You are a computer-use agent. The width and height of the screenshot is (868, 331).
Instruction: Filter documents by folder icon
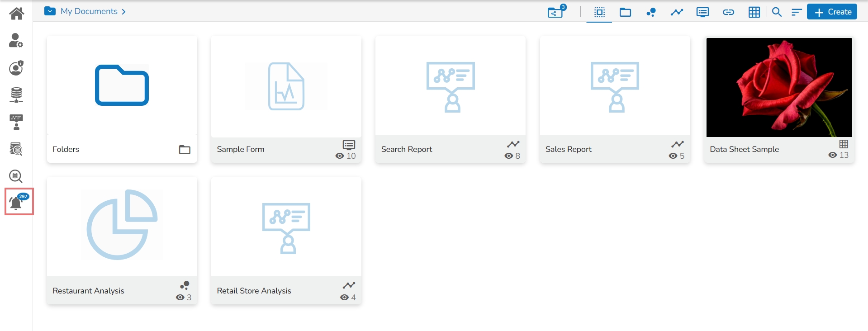[x=626, y=12]
